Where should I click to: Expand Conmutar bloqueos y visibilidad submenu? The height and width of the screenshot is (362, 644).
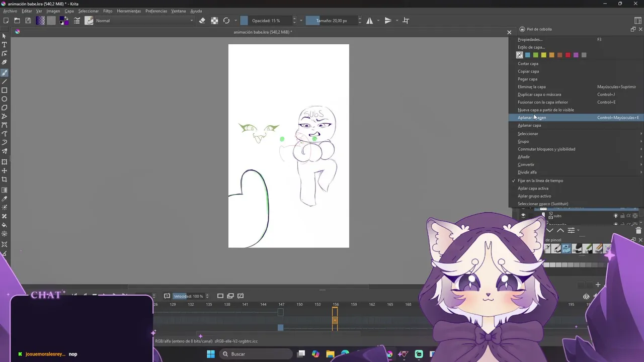coord(576,149)
